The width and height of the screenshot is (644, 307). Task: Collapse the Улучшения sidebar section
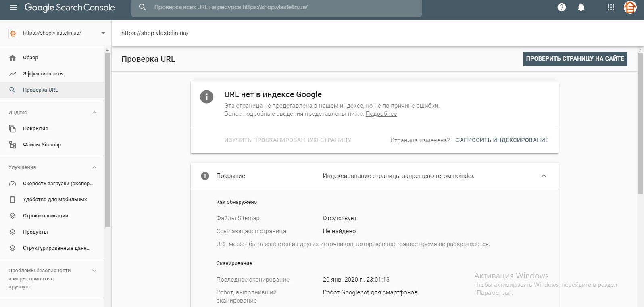[94, 167]
